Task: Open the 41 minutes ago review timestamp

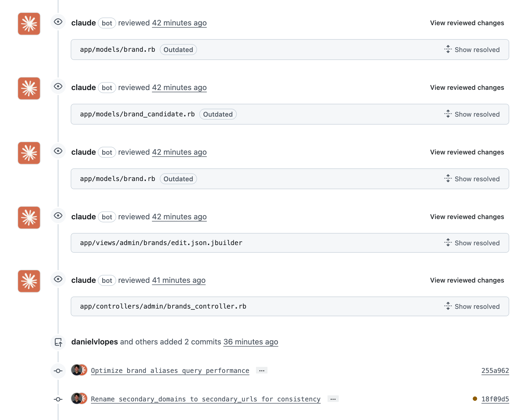Action: pyautogui.click(x=179, y=280)
